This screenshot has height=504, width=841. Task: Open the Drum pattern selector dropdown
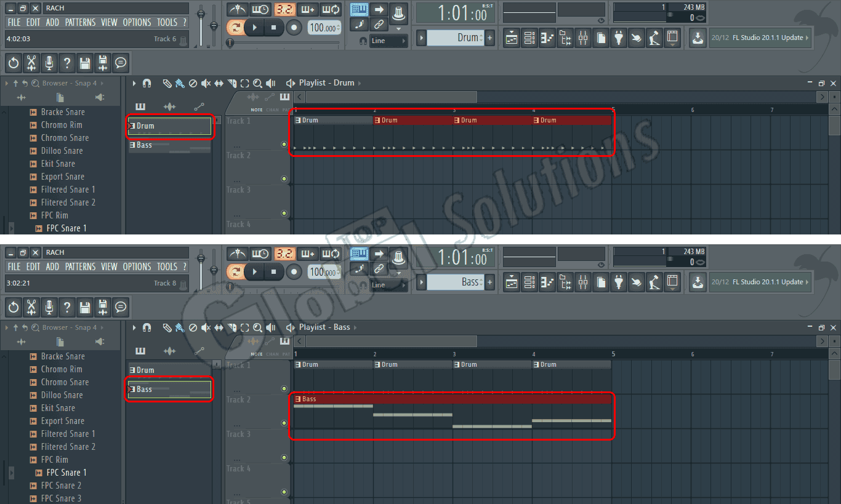[x=421, y=38]
